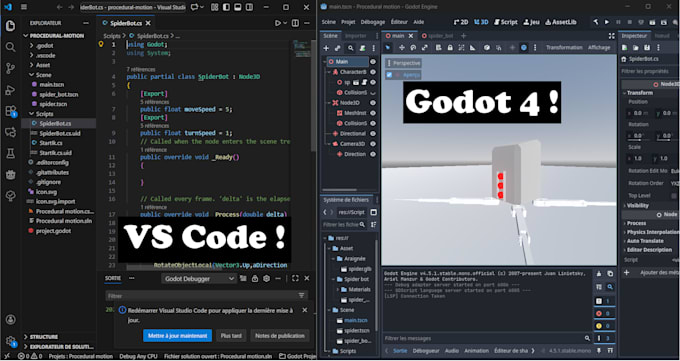This screenshot has height=361, width=680.
Task: Split the VS Code editor
Action: [295, 23]
